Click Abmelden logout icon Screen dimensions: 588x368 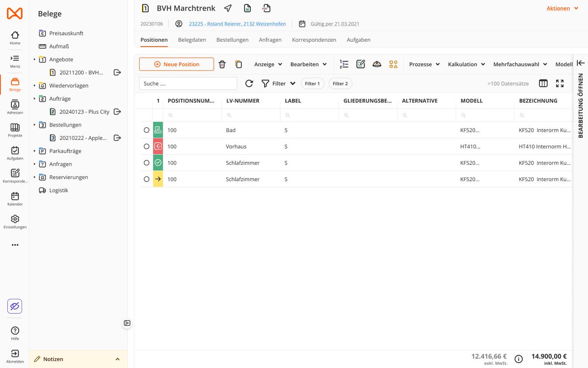point(15,356)
